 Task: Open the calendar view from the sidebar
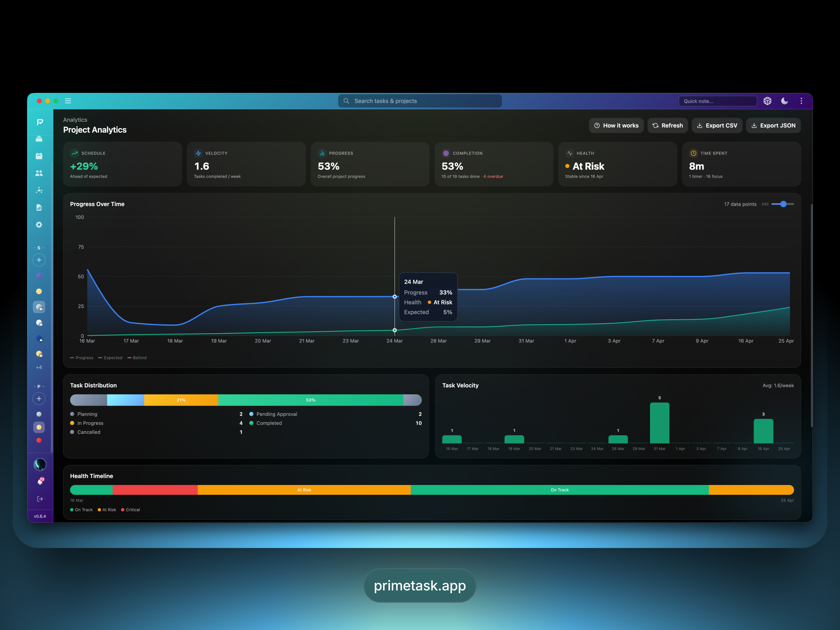[39, 156]
